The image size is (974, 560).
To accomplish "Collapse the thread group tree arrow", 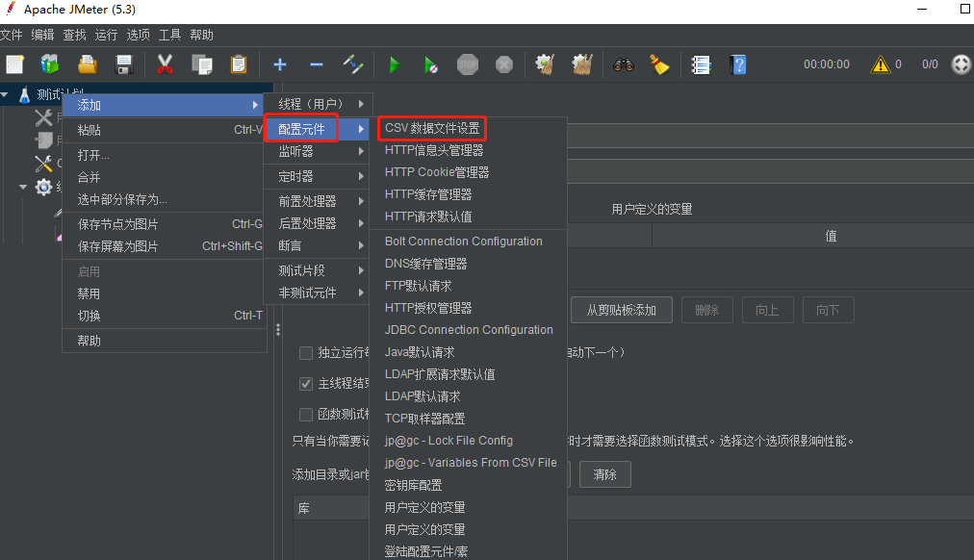I will click(x=23, y=187).
